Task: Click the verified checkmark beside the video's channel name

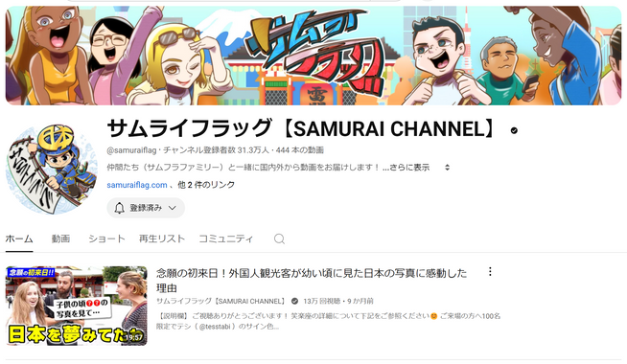Action: click(294, 301)
